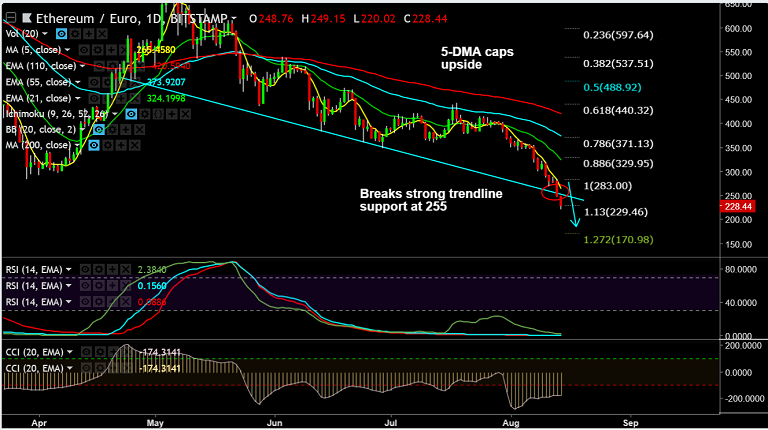
Task: Select Fibonacci level 1.13(229.46) label
Action: tap(616, 212)
